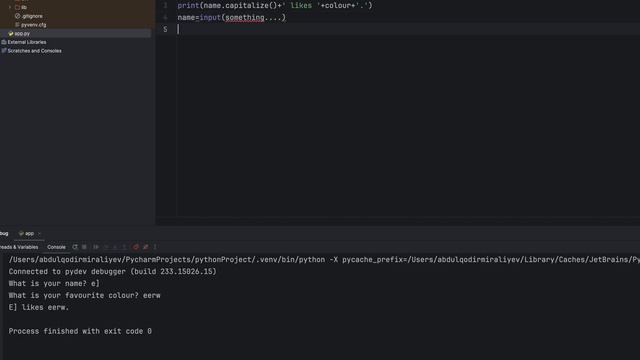
Task: View breakpoints with the red circle icon
Action: pyautogui.click(x=136, y=247)
